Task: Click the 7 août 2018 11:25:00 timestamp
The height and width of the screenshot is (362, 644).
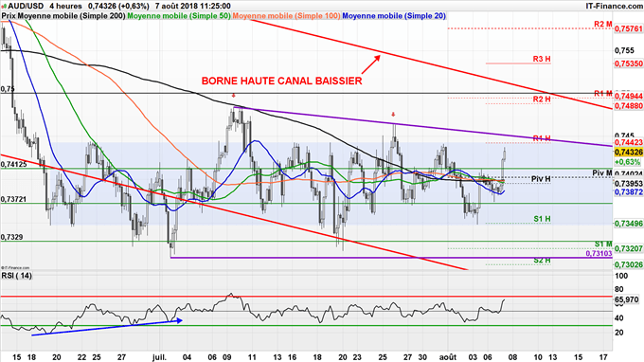Action: pos(193,6)
